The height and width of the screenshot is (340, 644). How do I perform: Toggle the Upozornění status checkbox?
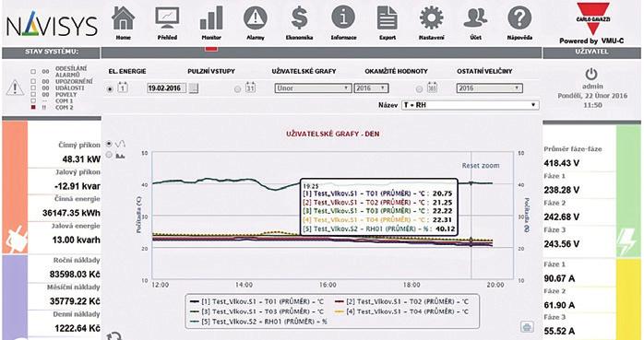(x=33, y=81)
